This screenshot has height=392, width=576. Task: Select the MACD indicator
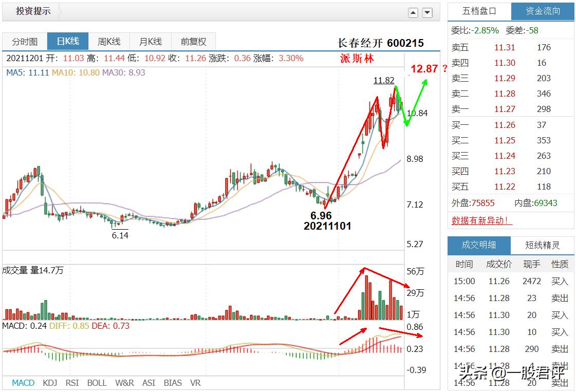click(x=23, y=383)
